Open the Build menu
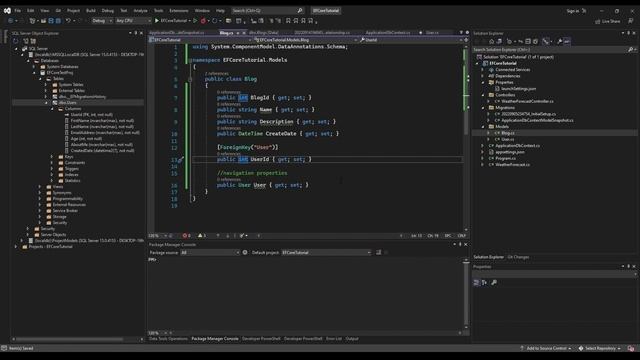This screenshot has width=640, height=360. (x=91, y=11)
